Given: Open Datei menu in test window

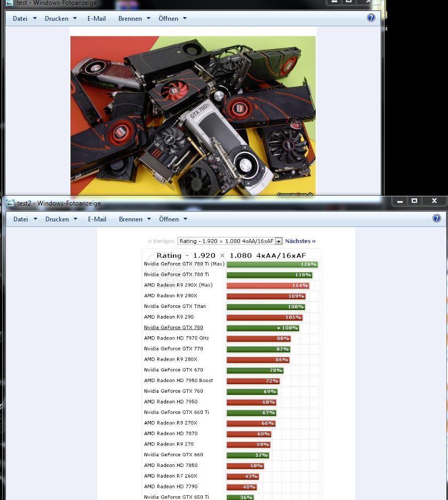Looking at the screenshot, I should click(x=20, y=19).
